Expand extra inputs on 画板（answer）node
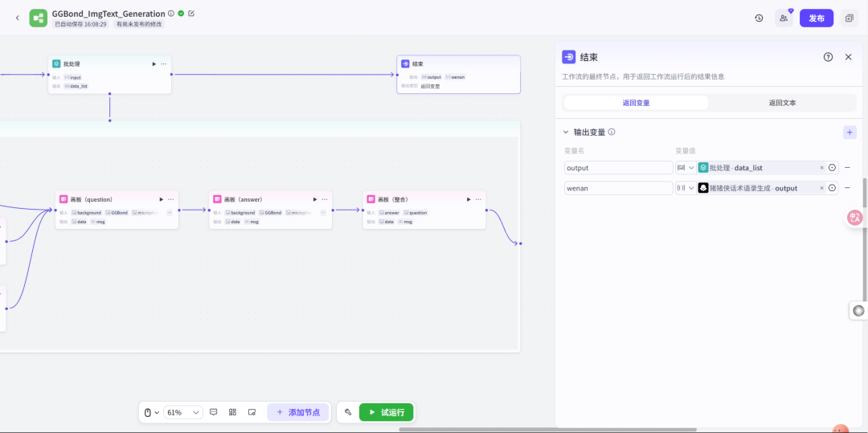This screenshot has width=868, height=433. (323, 212)
